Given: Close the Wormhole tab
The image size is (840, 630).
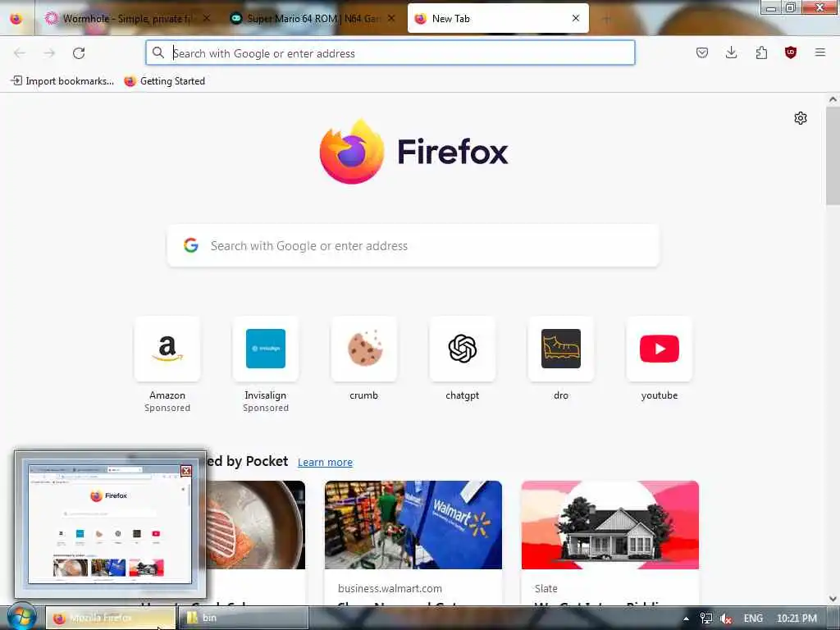Looking at the screenshot, I should coord(207,18).
